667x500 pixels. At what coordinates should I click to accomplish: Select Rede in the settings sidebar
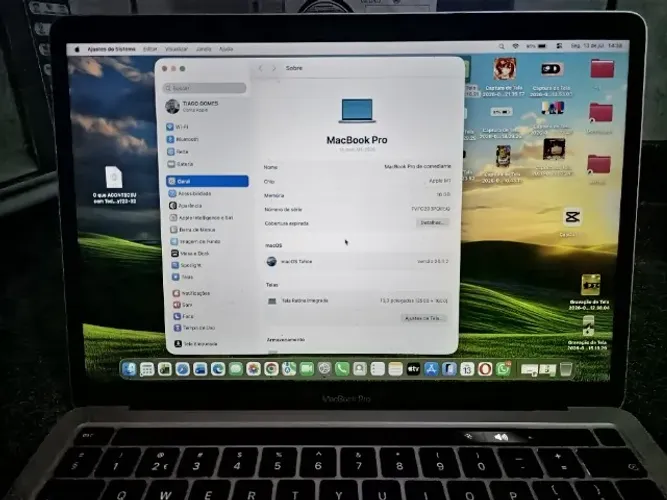(178, 151)
